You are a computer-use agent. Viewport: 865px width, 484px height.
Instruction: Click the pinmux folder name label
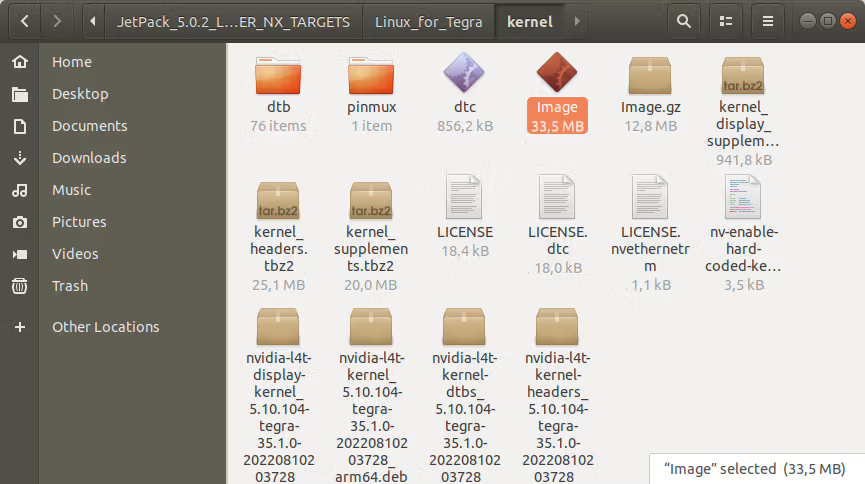372,107
